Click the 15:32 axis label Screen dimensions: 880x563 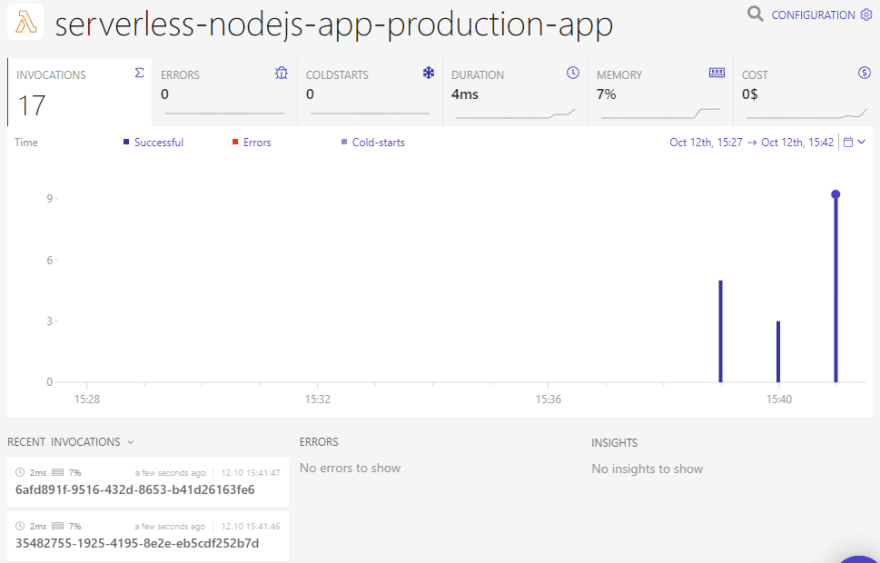pos(318,400)
